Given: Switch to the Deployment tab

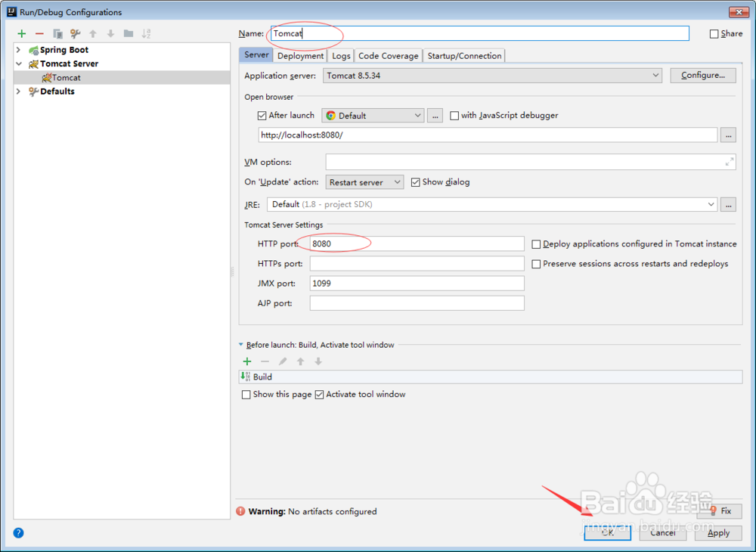Looking at the screenshot, I should [x=300, y=56].
